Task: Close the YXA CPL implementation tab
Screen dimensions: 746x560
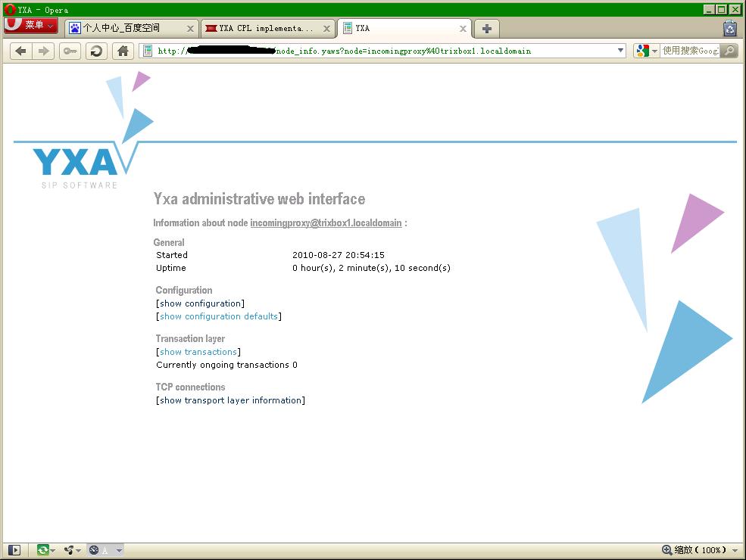Action: (326, 29)
